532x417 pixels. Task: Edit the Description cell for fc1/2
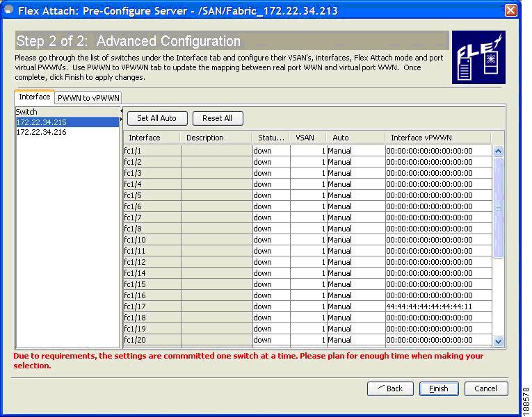(x=217, y=162)
